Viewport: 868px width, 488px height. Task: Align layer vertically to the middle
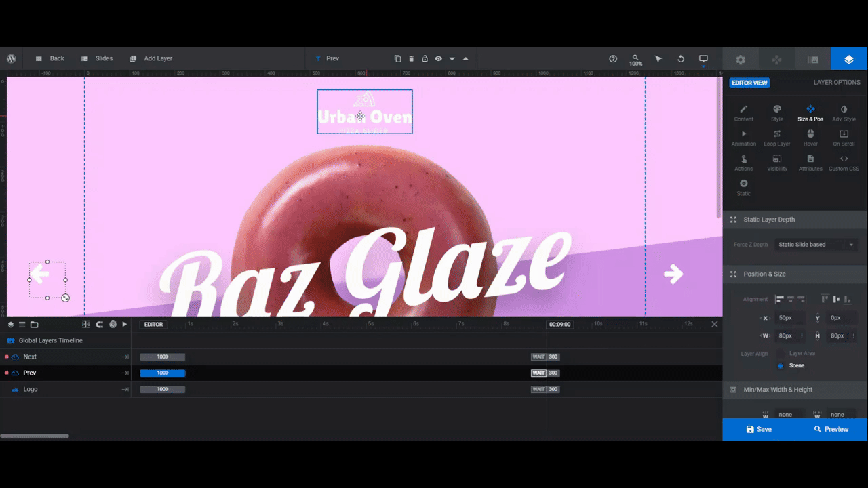point(835,299)
